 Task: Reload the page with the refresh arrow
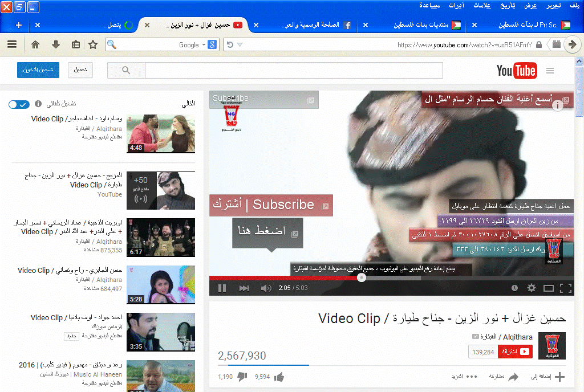coord(230,44)
